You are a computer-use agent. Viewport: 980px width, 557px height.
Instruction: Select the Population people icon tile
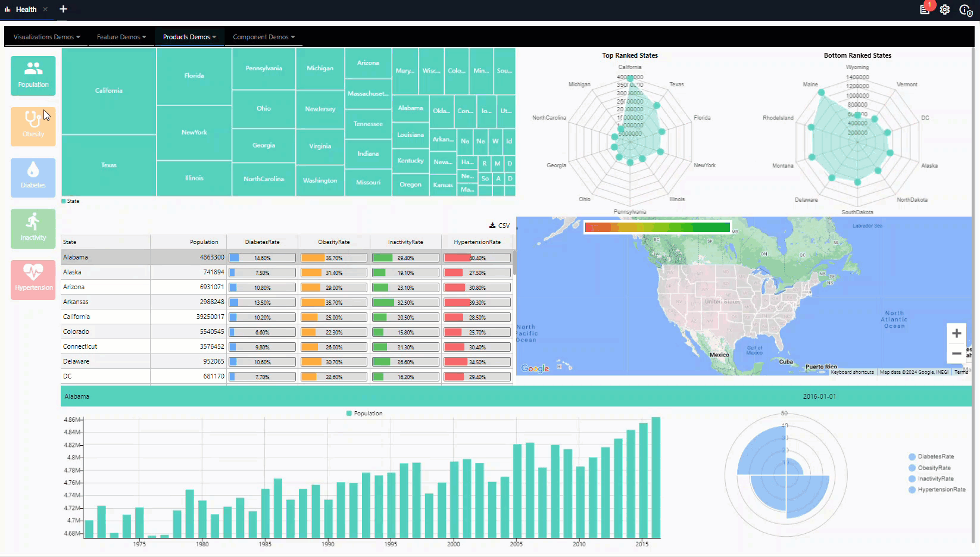(x=33, y=76)
